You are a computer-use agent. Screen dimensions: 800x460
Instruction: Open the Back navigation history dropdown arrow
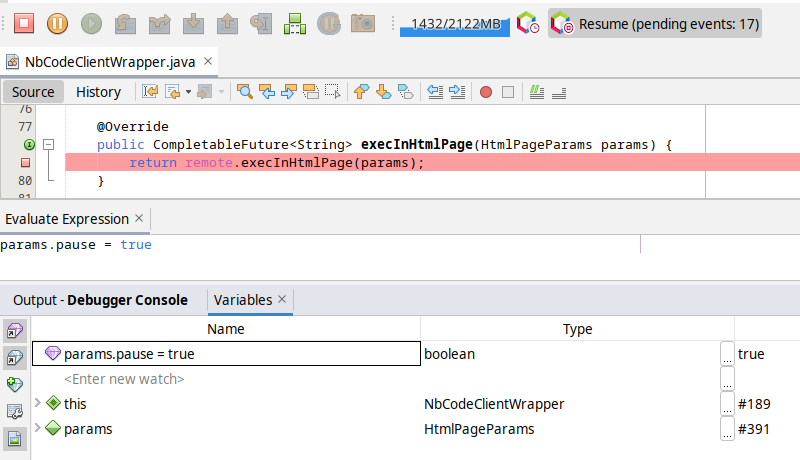(188, 92)
